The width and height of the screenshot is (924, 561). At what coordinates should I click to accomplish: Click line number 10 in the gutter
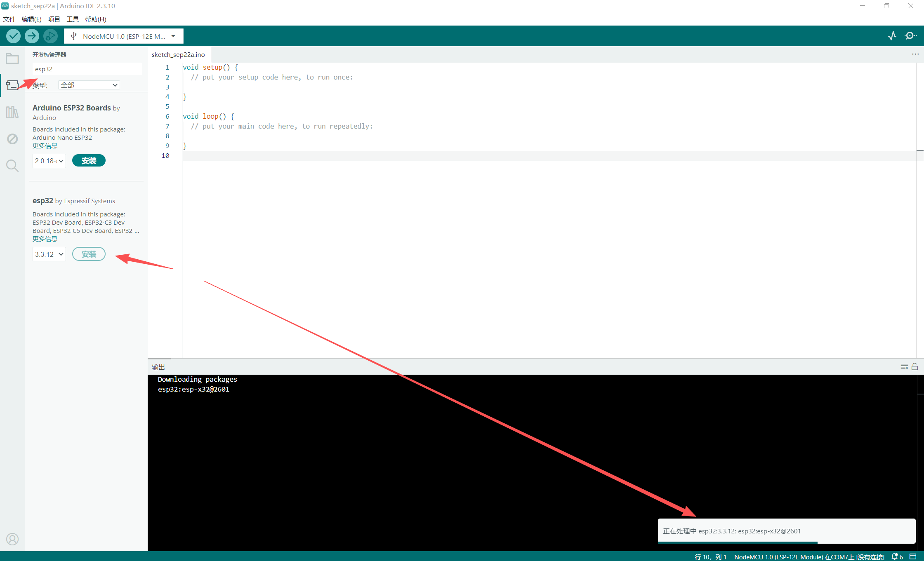165,155
